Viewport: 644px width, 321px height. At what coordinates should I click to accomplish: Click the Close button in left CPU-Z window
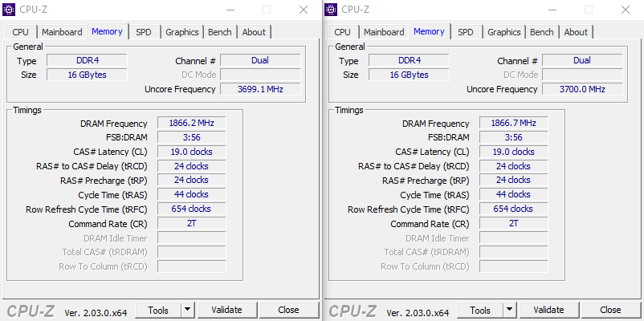tap(288, 311)
